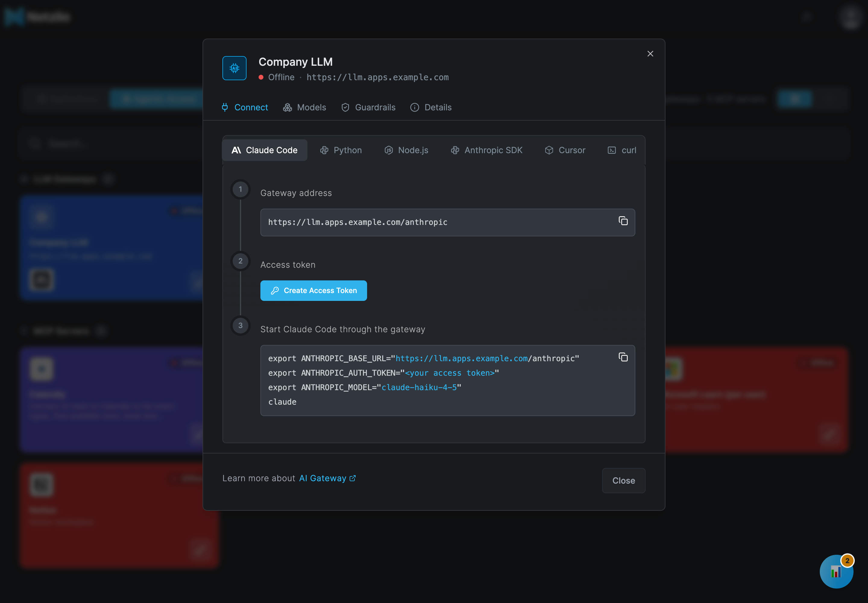Screen dimensions: 868x603
Task: Click the gateway address field
Action: point(447,223)
